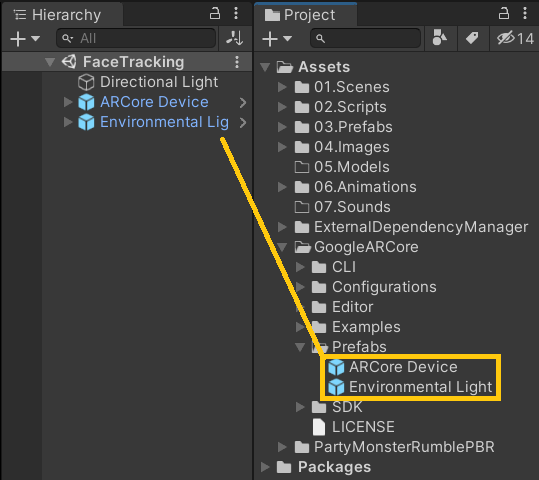Select the 06.Animations folder
The image size is (539, 480).
pyautogui.click(x=365, y=187)
